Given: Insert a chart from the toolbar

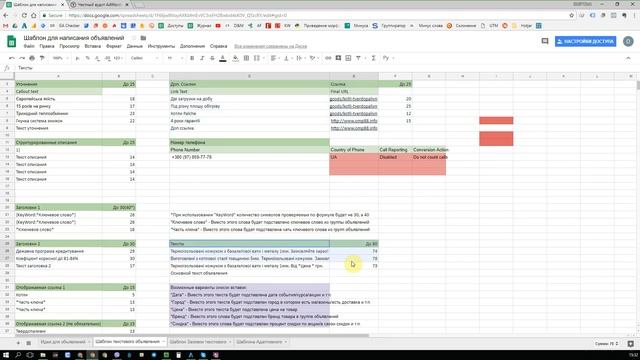Looking at the screenshot, I should click(348, 58).
